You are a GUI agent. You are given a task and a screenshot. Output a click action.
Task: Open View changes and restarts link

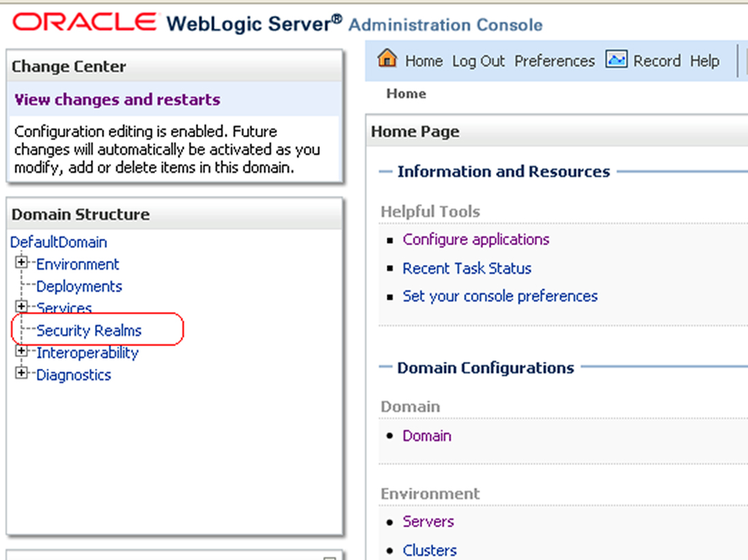point(117,100)
